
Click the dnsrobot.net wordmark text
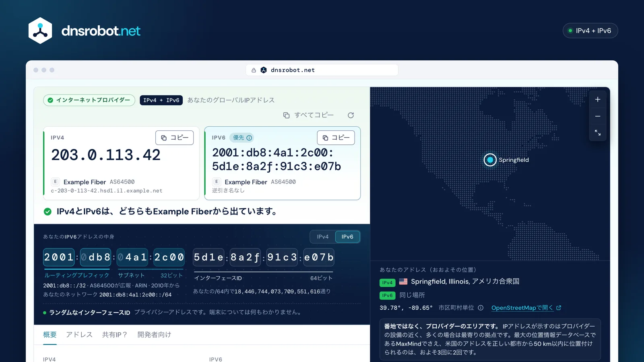(x=101, y=31)
